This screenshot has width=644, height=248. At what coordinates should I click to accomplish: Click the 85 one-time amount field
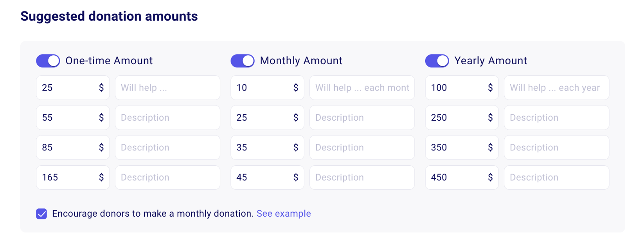67,147
